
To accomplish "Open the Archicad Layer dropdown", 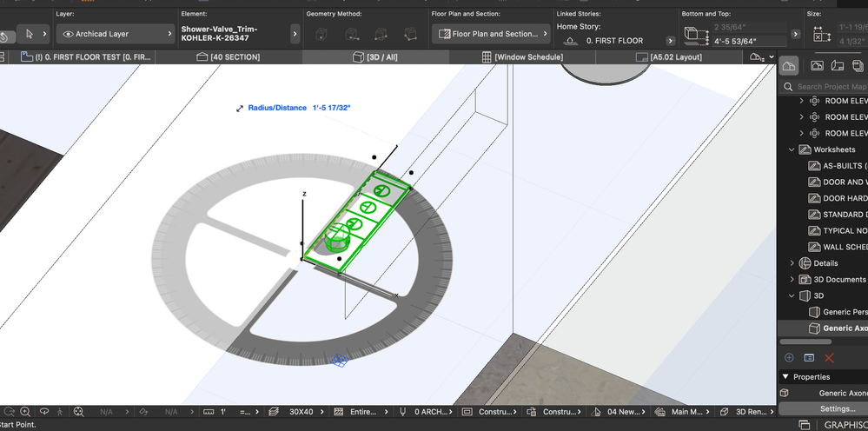I will tap(116, 34).
